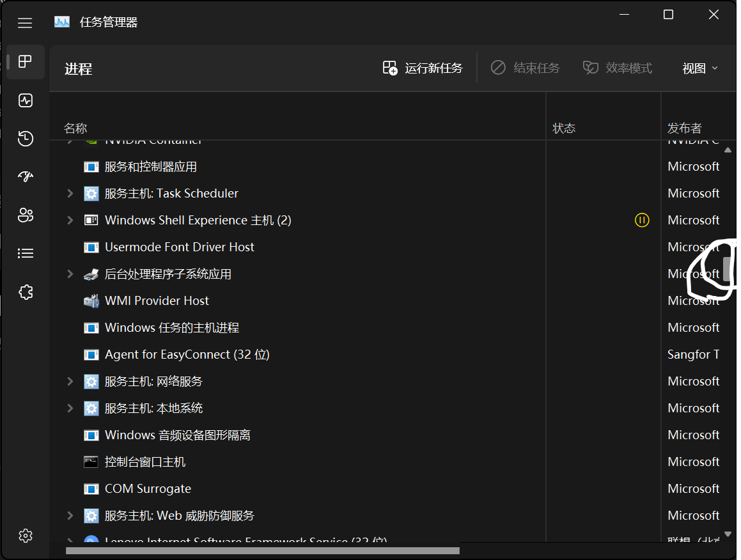Click the Usermode Font Driver Host icon
741x560 pixels.
click(x=91, y=247)
